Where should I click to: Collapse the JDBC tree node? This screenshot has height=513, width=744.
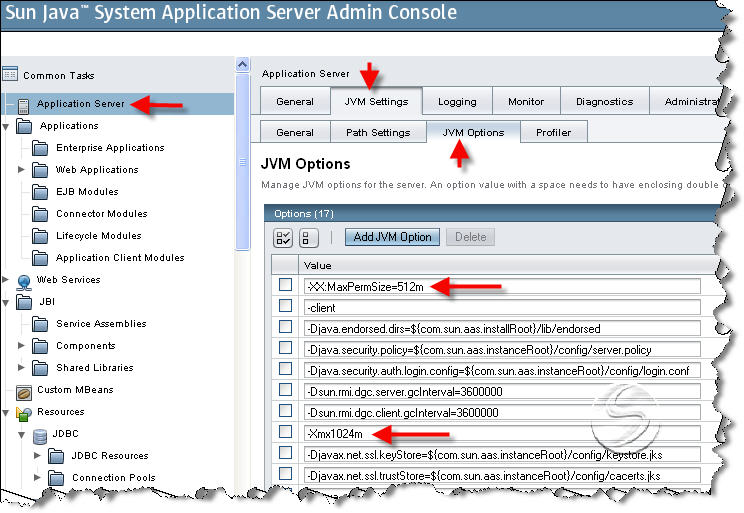coord(22,435)
